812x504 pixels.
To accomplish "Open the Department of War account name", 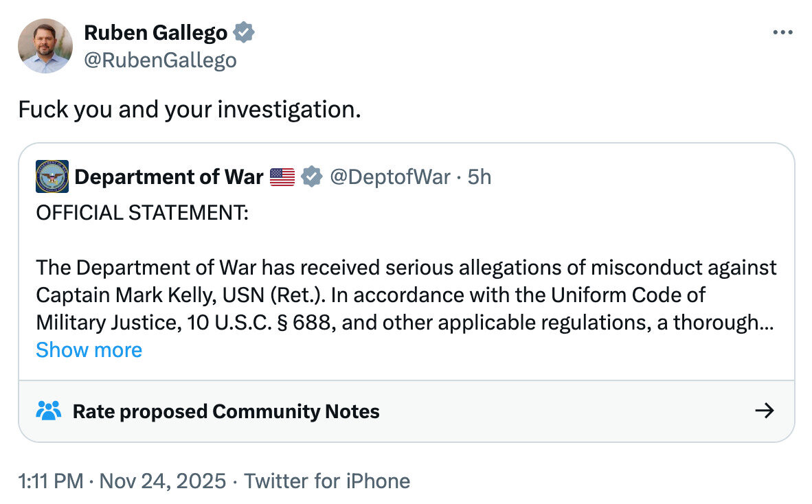I will click(168, 177).
